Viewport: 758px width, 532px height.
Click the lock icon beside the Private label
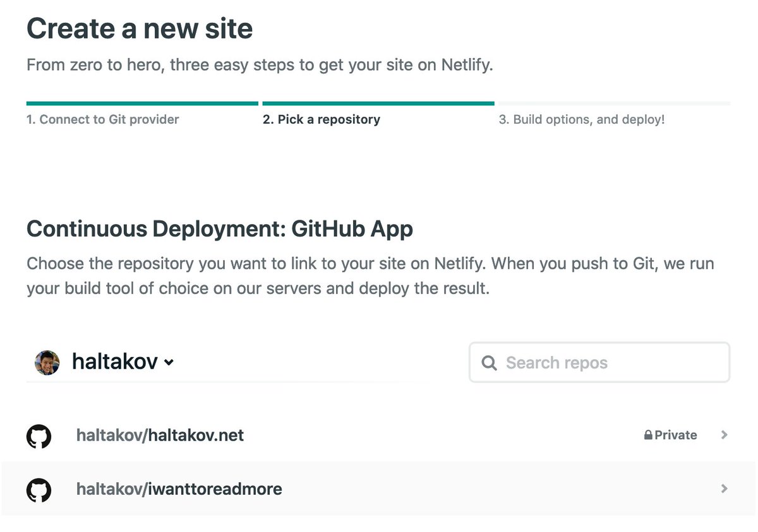(648, 435)
